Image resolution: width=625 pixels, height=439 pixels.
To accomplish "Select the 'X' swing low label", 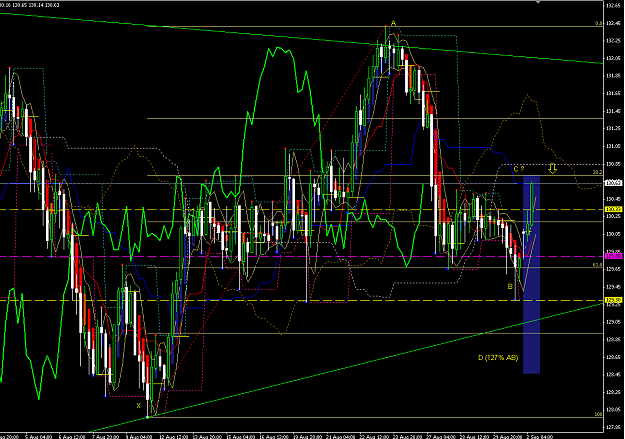I will pos(139,406).
